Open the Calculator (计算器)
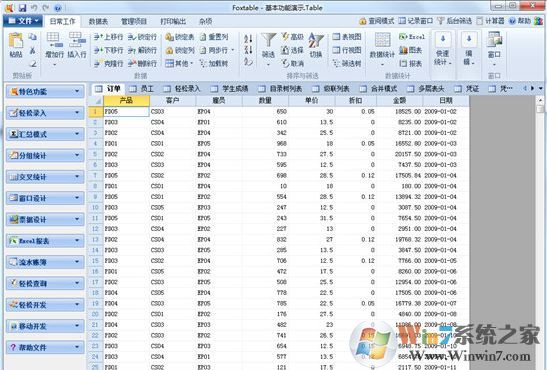This screenshot has height=370, width=547. point(490,21)
